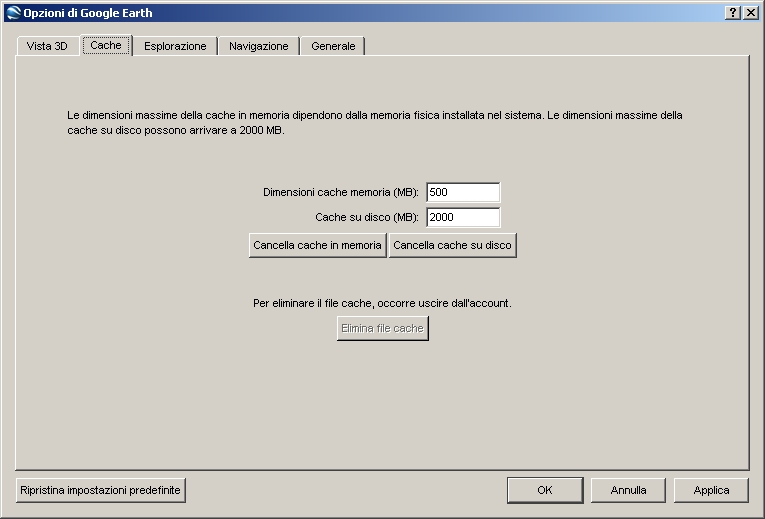Image resolution: width=765 pixels, height=519 pixels.
Task: Click Ripristina impostazioni predefinite button
Action: (x=101, y=490)
